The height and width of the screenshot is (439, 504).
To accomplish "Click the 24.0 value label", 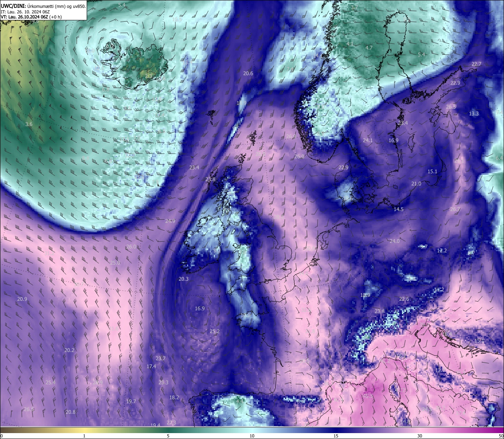I will pos(395,241).
